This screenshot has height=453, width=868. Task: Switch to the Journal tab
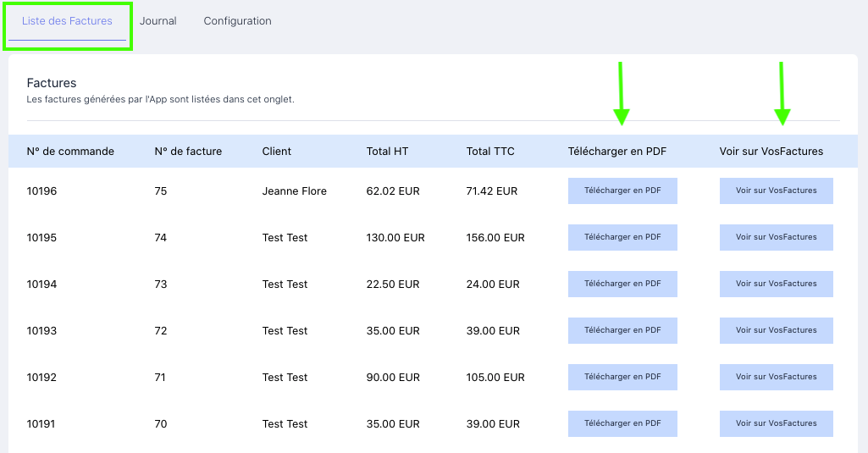pos(158,21)
